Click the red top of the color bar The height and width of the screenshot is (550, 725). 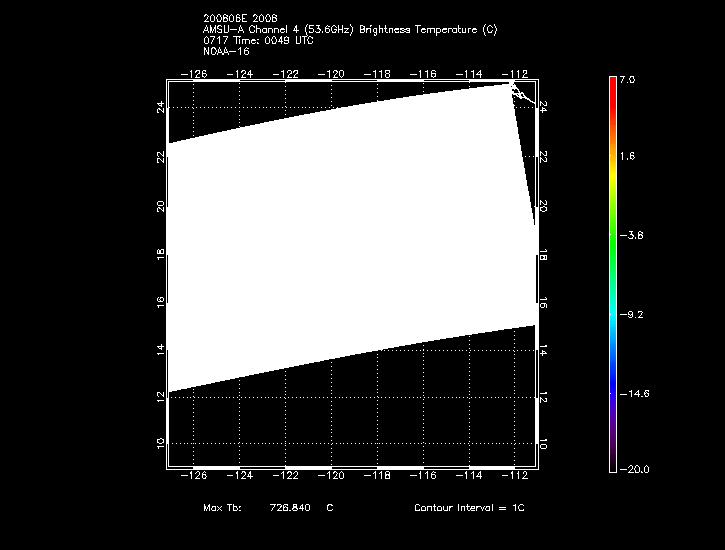[612, 85]
